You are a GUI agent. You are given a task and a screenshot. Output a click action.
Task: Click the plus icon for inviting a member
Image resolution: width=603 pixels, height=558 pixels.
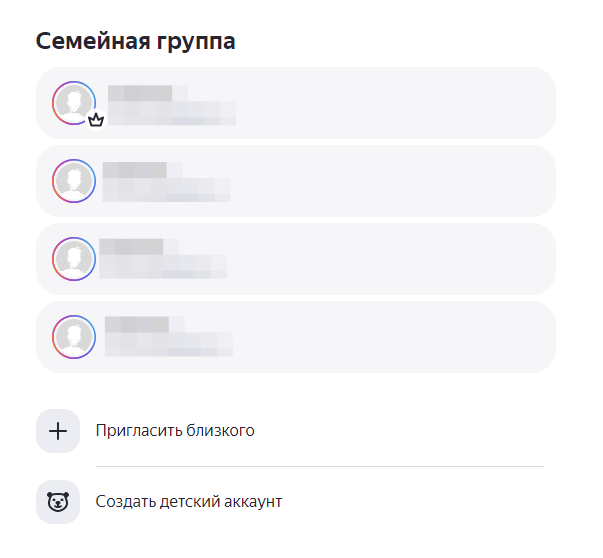[x=58, y=431]
